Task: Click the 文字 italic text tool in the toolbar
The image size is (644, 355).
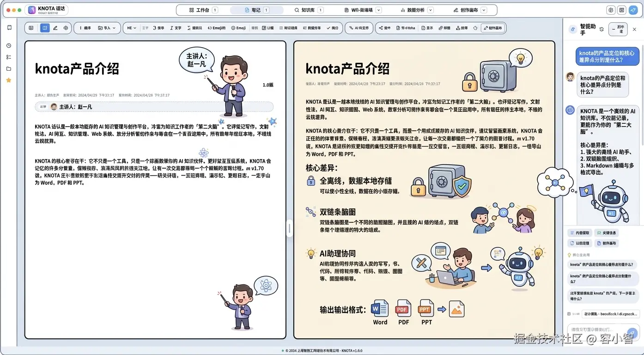Action: tap(176, 28)
